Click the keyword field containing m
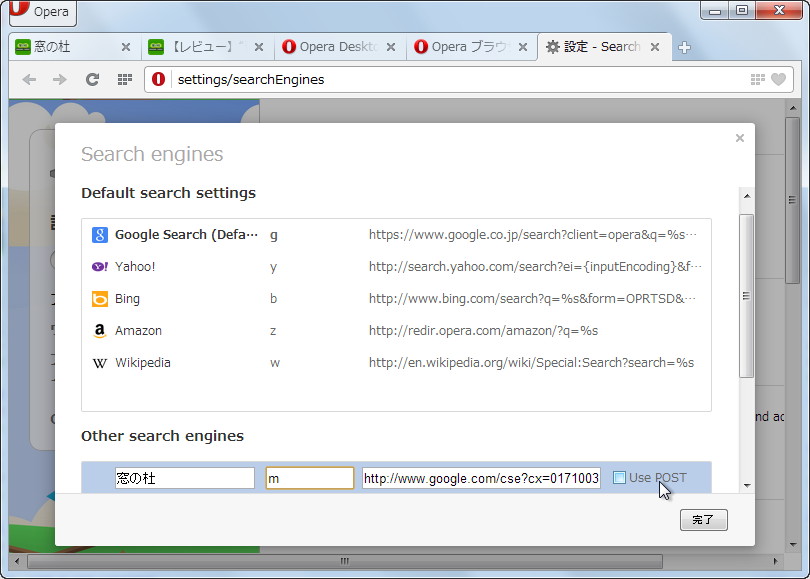This screenshot has height=579, width=810. [309, 478]
